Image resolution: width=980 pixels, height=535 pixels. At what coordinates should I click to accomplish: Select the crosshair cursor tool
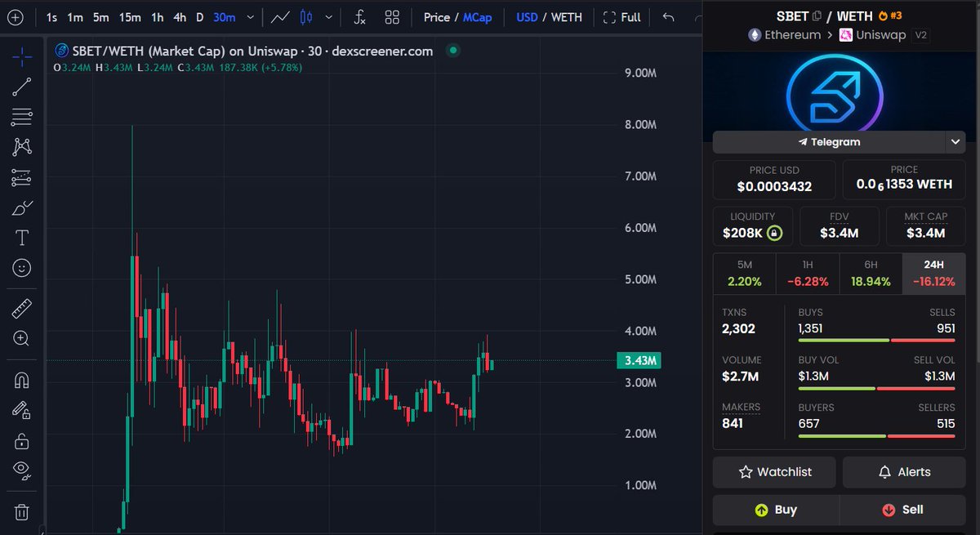tap(22, 57)
